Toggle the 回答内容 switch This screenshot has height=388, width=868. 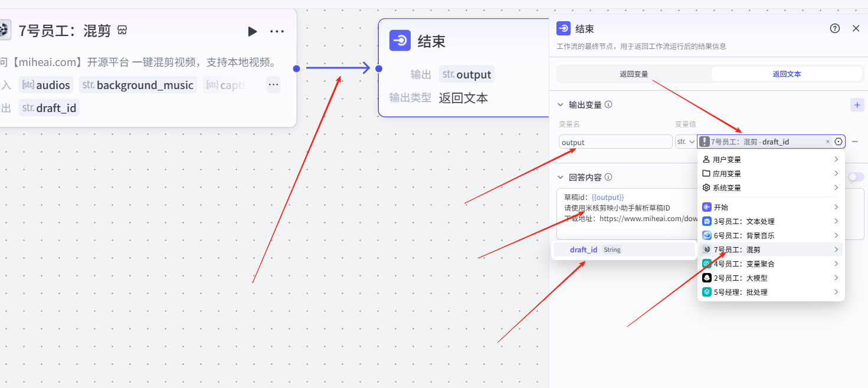coord(855,177)
